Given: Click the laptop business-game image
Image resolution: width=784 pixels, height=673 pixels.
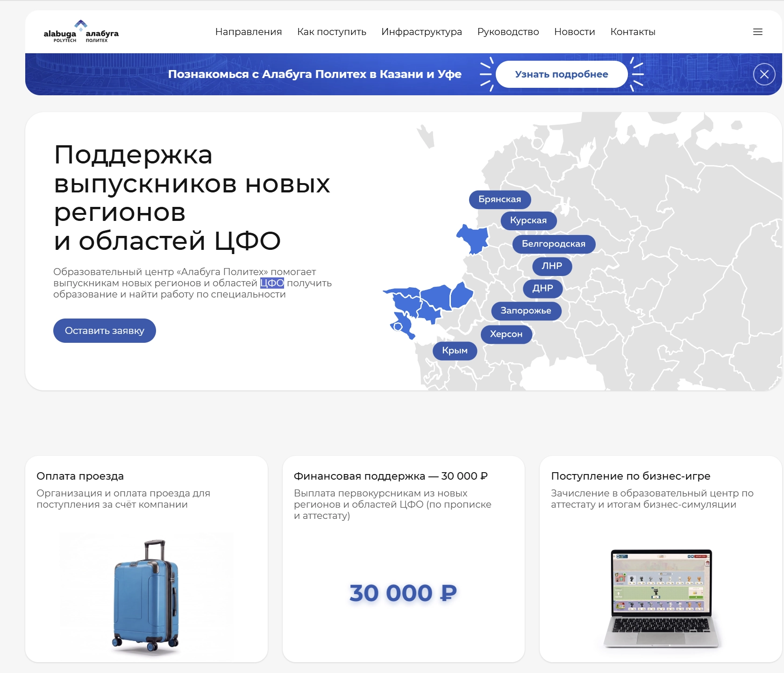Looking at the screenshot, I should [662, 599].
